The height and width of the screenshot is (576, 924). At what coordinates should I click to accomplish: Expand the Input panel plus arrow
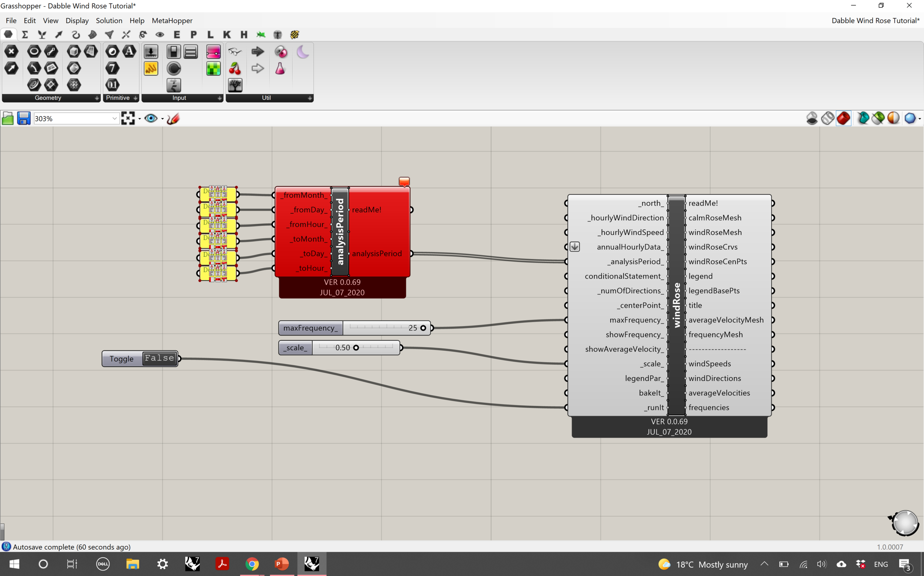pyautogui.click(x=220, y=98)
